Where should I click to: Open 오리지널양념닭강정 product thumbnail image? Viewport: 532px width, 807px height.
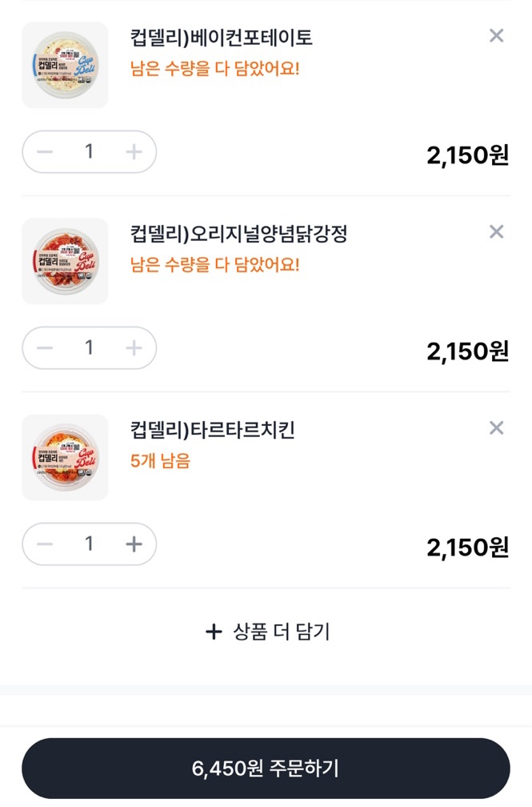click(x=65, y=261)
